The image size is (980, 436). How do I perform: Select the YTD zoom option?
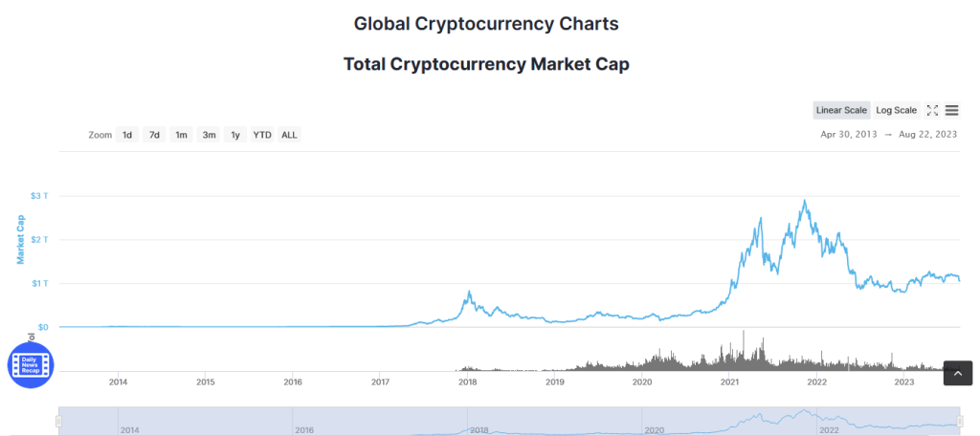click(262, 134)
